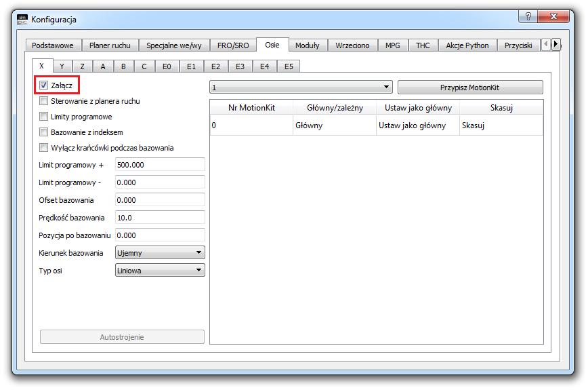Select Z axis tab
This screenshot has width=588, height=390.
83,66
